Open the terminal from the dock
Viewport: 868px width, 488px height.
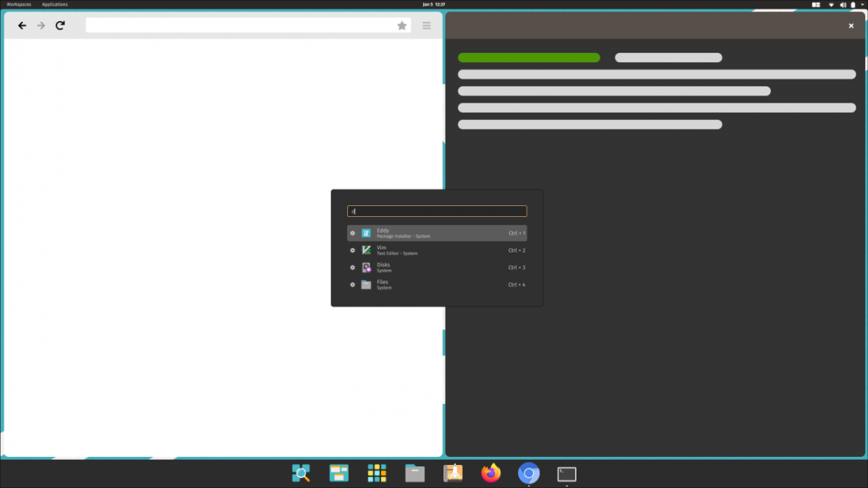pos(566,474)
